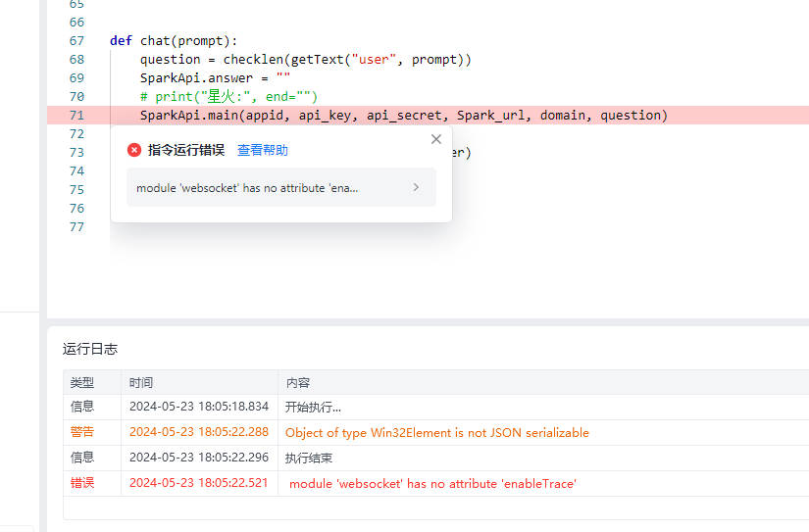Click the 时间 column header
The height and width of the screenshot is (532, 809).
click(141, 382)
